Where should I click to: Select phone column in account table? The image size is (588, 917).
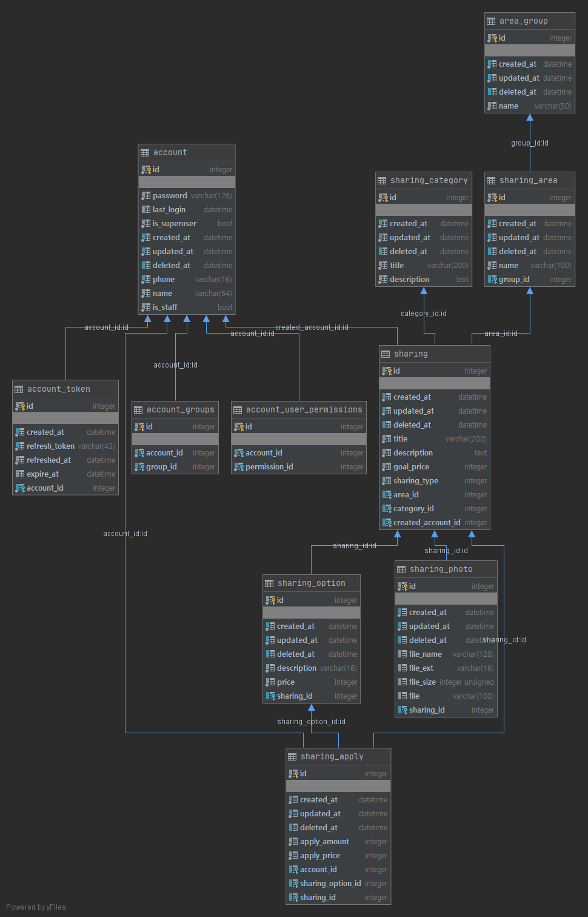click(x=187, y=280)
